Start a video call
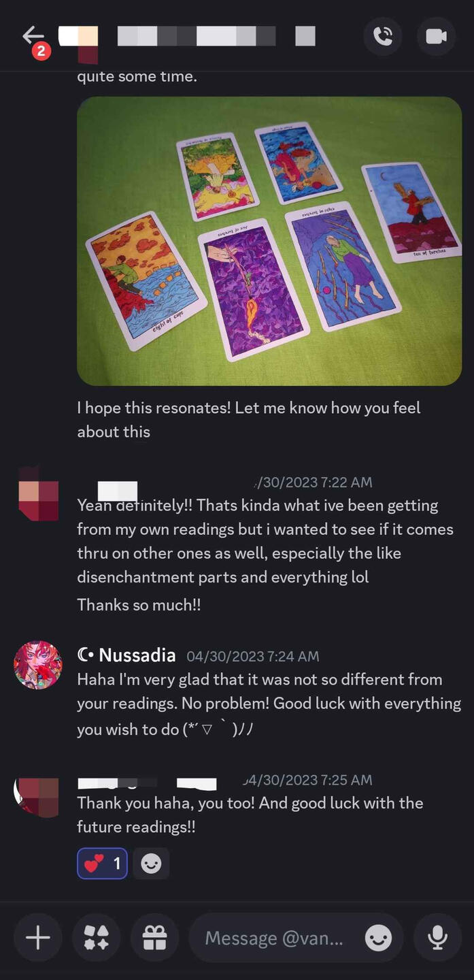Viewport: 474px width, 980px height. 436,36
